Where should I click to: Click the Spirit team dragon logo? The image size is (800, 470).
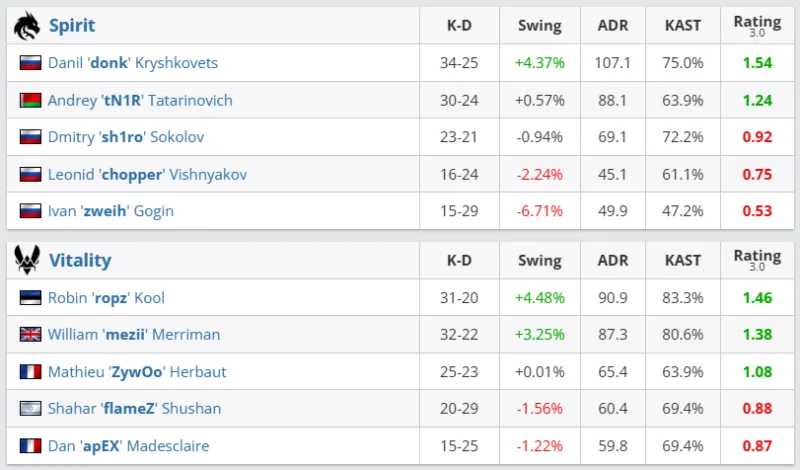(x=27, y=25)
